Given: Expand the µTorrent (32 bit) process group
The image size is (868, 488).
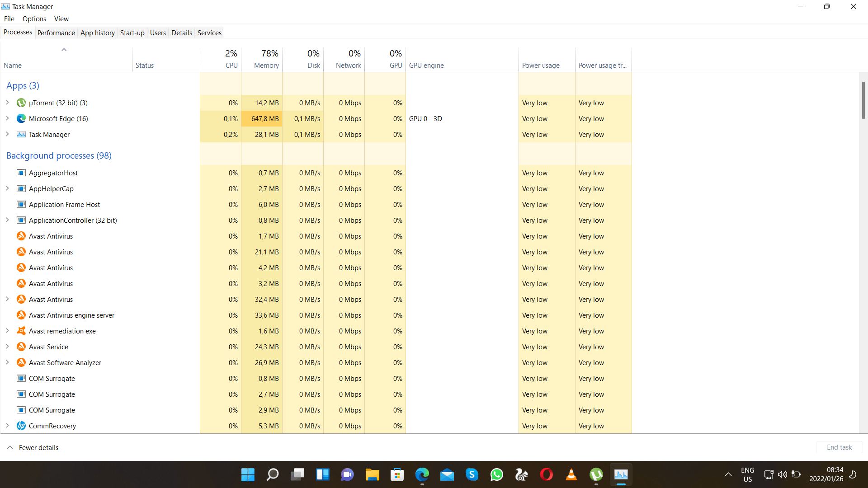Looking at the screenshot, I should pos(7,103).
